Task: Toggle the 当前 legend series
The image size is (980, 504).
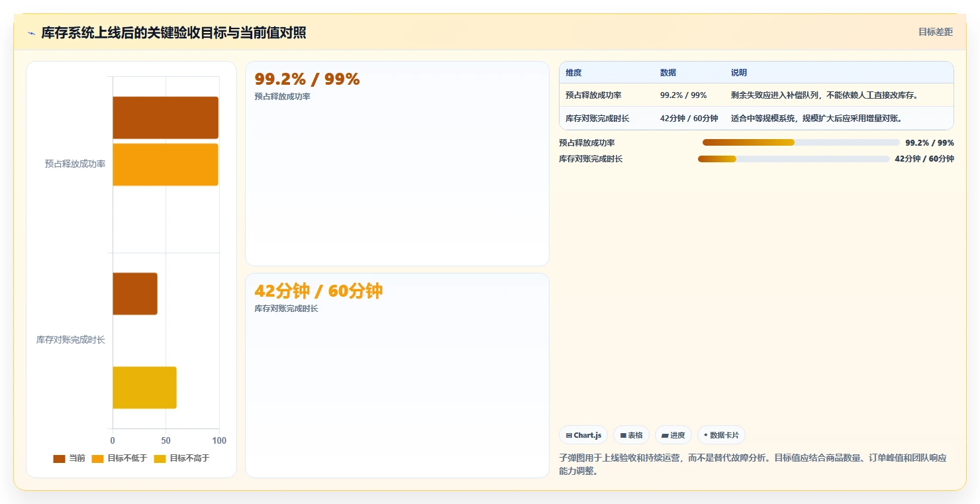Action: pos(70,458)
